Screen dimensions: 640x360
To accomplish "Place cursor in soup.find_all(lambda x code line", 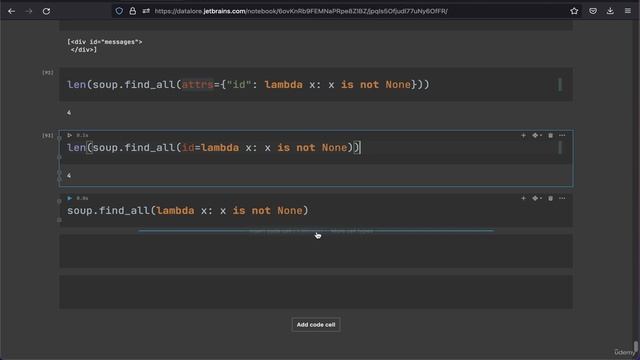I will click(188, 211).
